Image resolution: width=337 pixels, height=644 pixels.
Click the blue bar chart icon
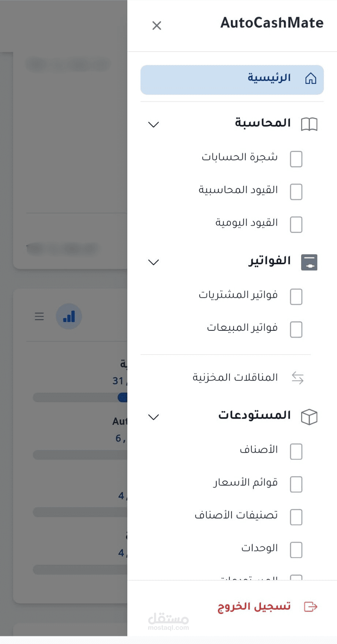coord(69,317)
